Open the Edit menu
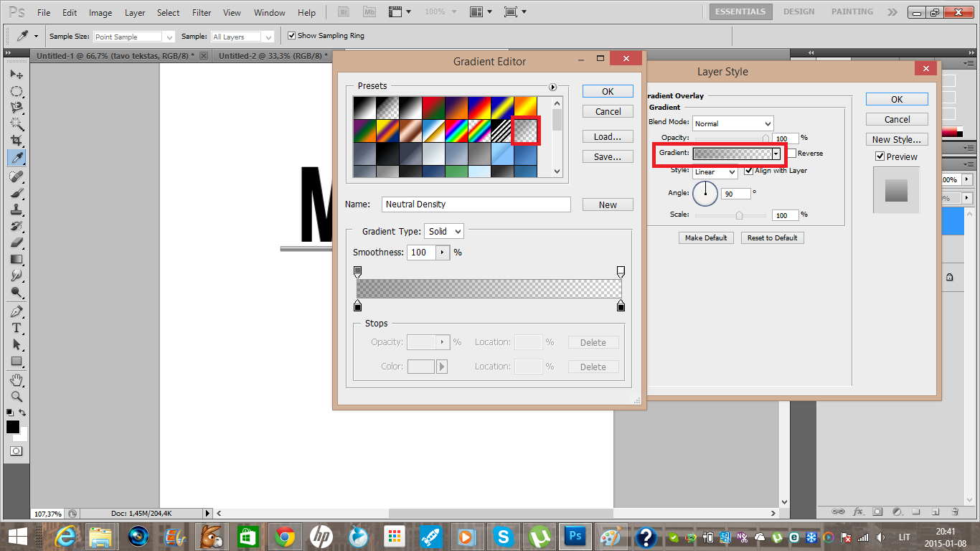This screenshot has width=980, height=551. pos(70,13)
